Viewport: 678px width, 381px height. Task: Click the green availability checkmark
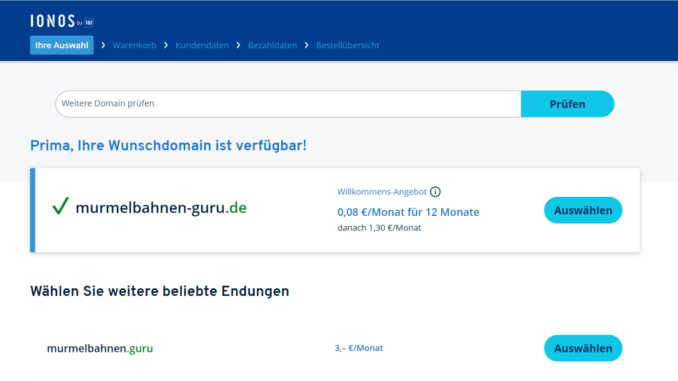coord(61,206)
